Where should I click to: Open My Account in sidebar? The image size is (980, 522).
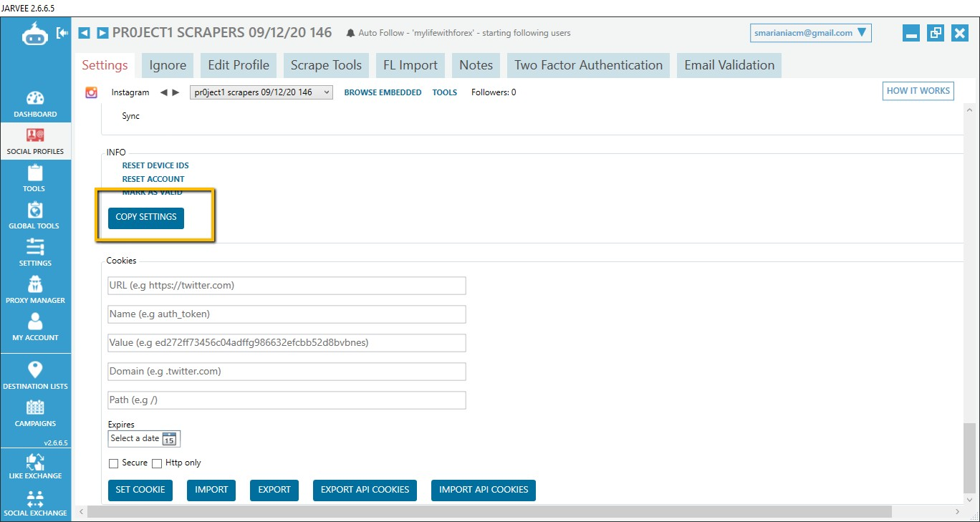[35, 327]
